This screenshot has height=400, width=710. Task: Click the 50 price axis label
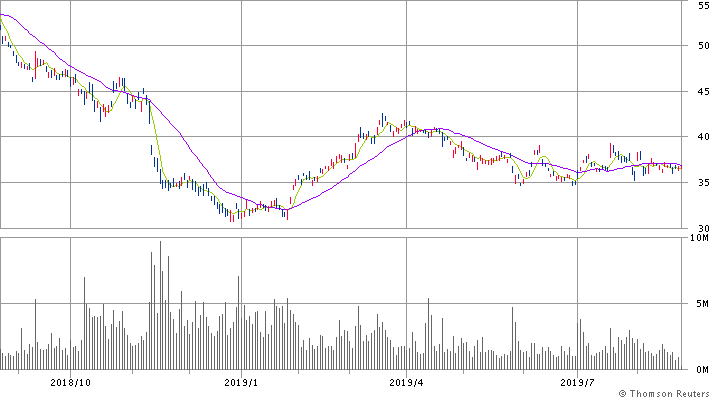(x=704, y=46)
